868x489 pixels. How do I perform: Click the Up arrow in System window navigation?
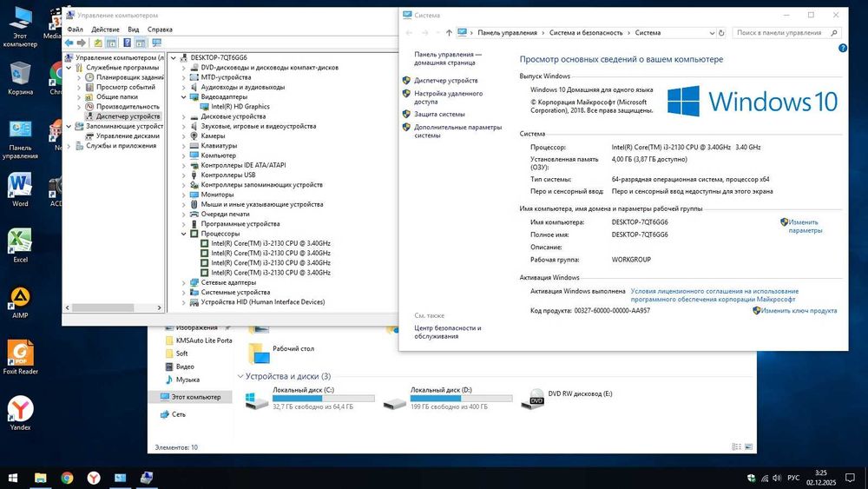point(449,33)
